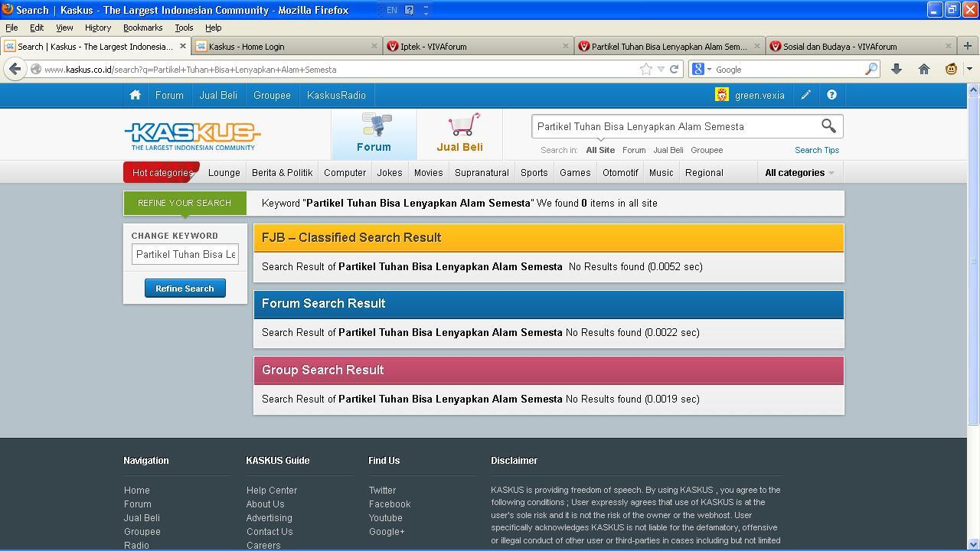Click KaskusRadio in top navigation
This screenshot has width=980, height=551.
click(336, 95)
